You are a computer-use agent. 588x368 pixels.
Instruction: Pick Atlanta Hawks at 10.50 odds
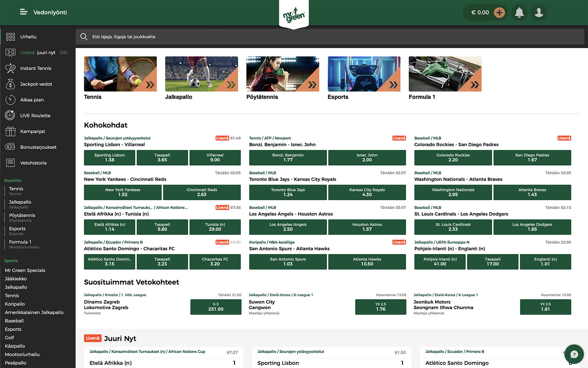tap(367, 262)
